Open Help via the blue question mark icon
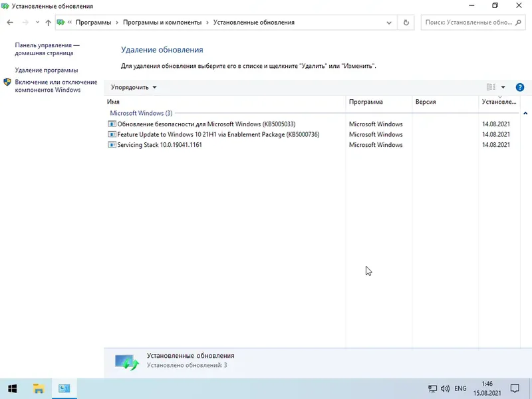The image size is (532, 399). click(519, 87)
